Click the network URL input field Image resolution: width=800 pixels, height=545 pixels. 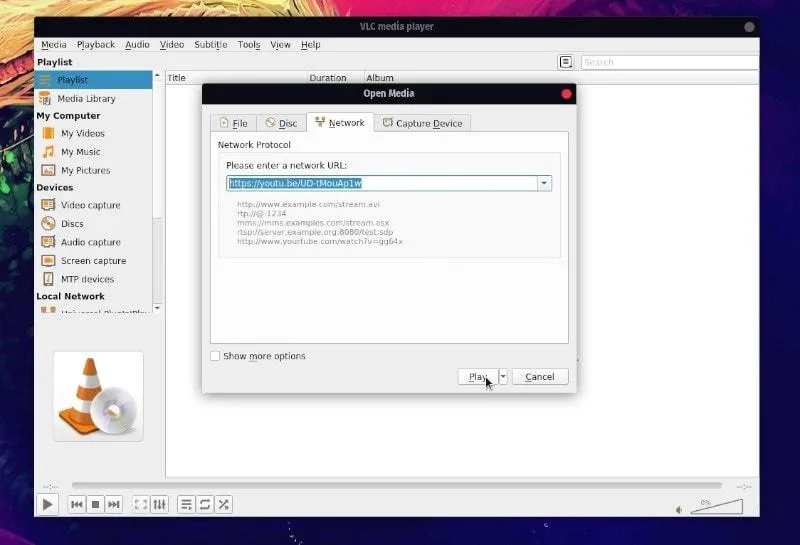pos(380,183)
